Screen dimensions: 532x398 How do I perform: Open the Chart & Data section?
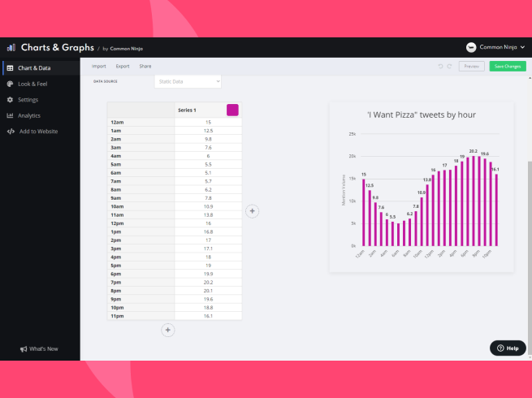41,68
